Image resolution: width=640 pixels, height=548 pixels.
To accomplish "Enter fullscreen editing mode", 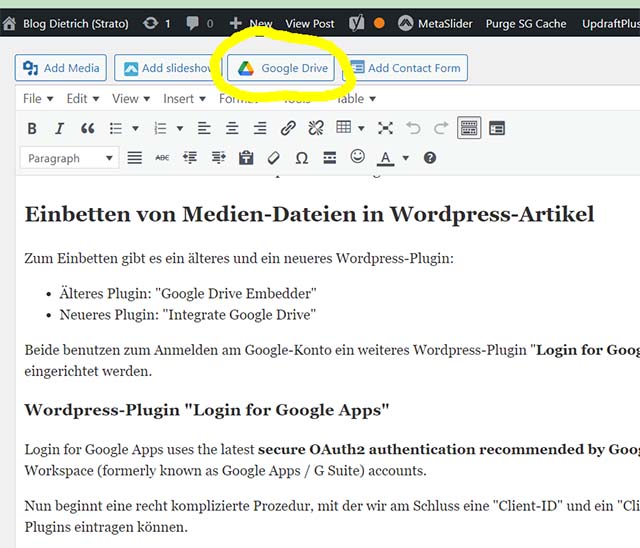I will (385, 128).
